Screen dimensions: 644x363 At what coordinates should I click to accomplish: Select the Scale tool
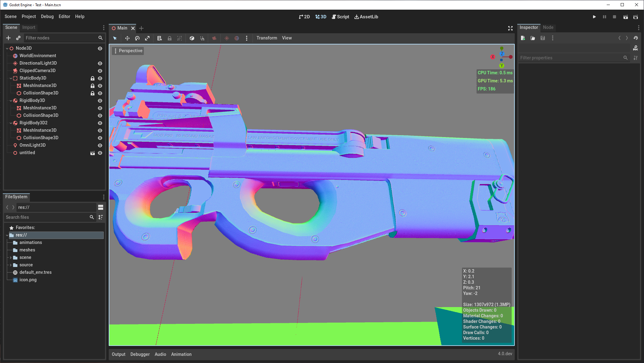pos(148,38)
